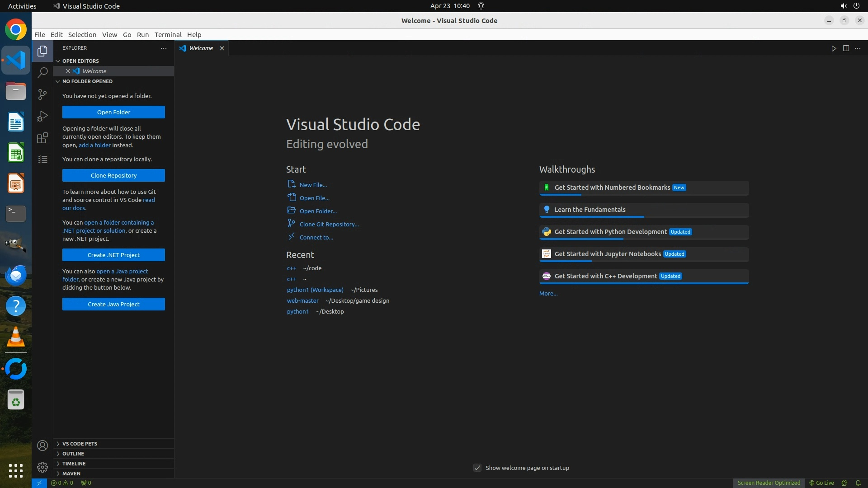The height and width of the screenshot is (488, 868).
Task: Expand the Timeline section
Action: click(x=74, y=464)
